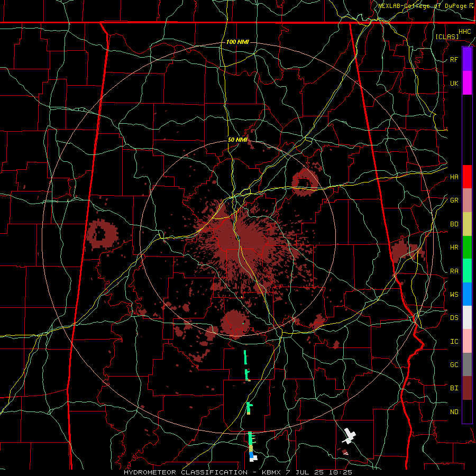Screen dimensions: 476x476
Task: Click the ND legend label
Action: [454, 412]
